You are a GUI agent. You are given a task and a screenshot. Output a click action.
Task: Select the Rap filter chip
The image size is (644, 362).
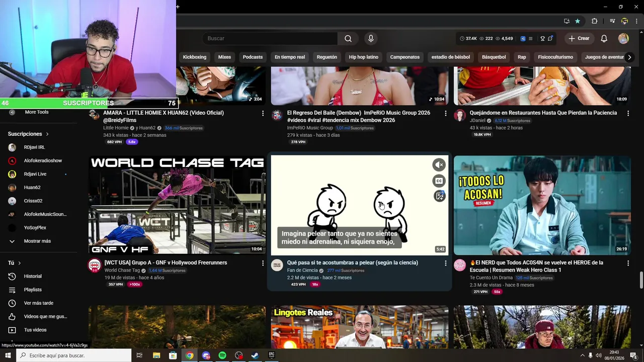click(x=522, y=57)
